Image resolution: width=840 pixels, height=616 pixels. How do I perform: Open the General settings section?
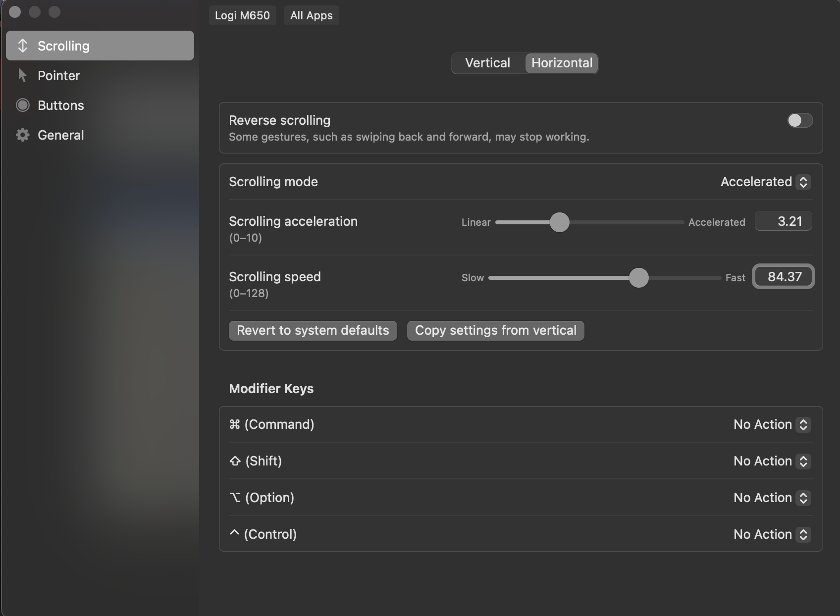[100, 135]
